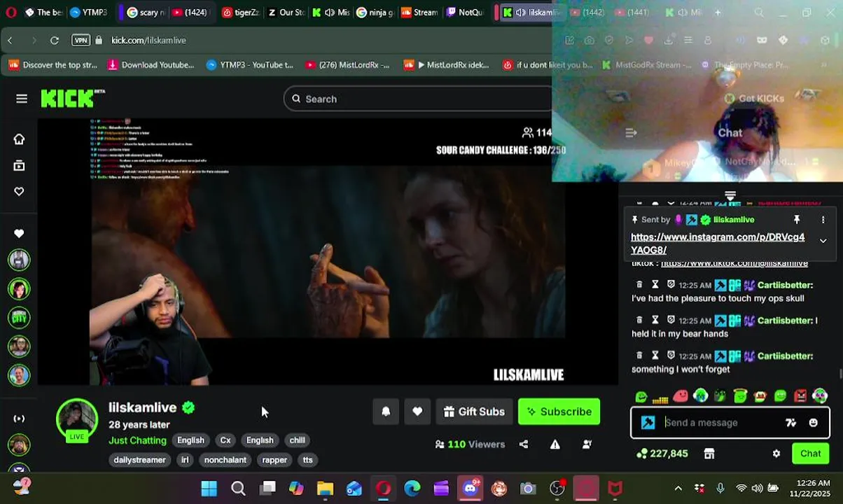The width and height of the screenshot is (843, 504).
Task: Select the "dailystreamer" tag
Action: tap(139, 460)
